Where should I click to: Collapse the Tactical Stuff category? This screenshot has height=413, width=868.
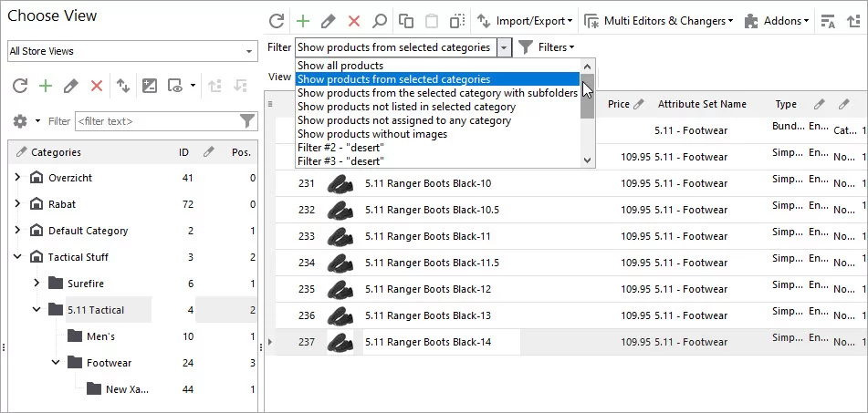17,256
